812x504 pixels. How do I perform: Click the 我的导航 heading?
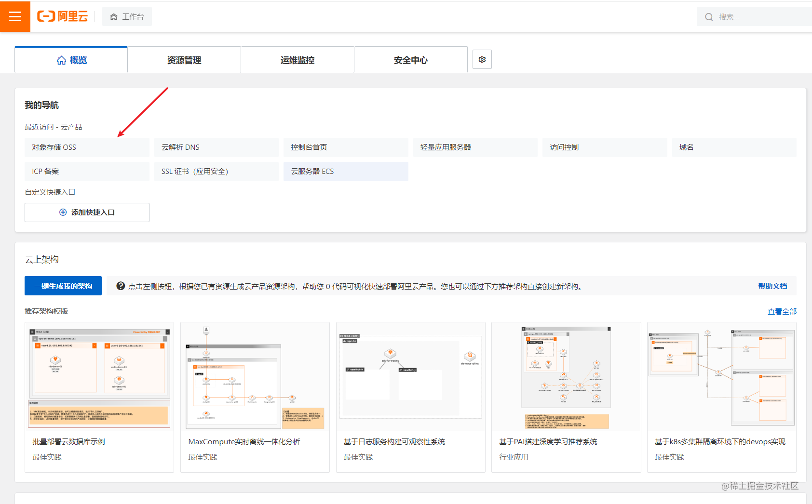click(x=41, y=105)
